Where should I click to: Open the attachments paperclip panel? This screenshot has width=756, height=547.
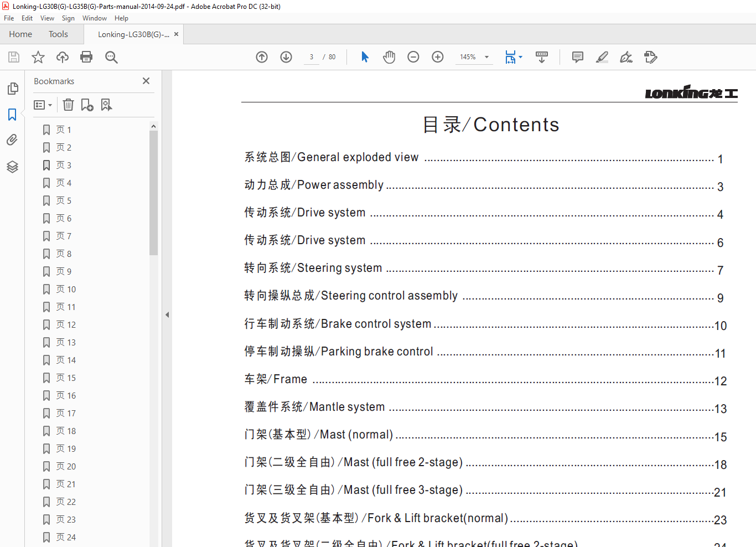pos(12,140)
